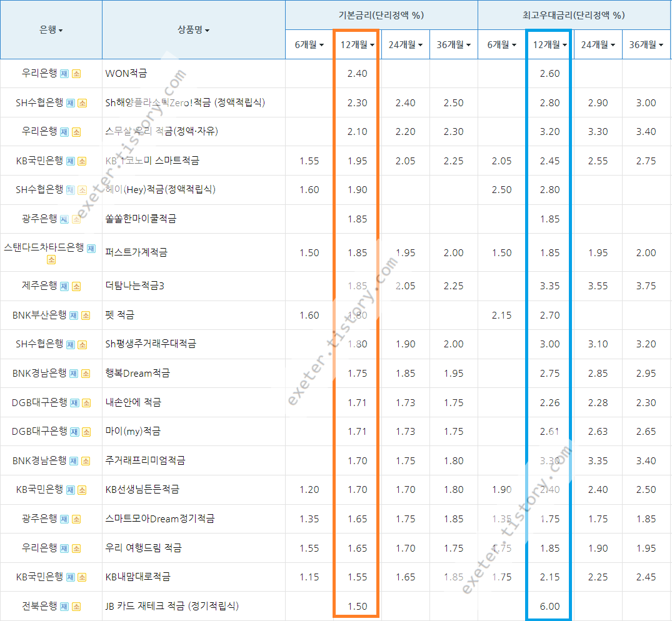This screenshot has width=672, height=621.
Task: Click 재 badge in 헤이(Hey)적금 row
Action: tap(71, 190)
